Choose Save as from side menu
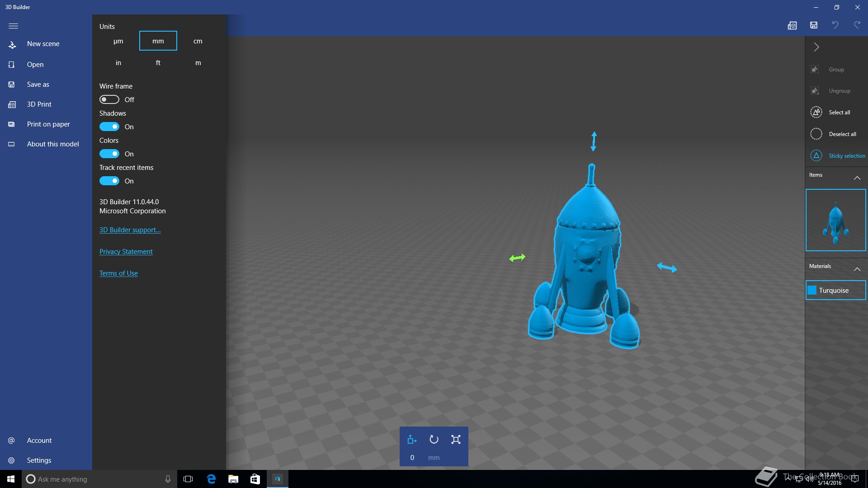The width and height of the screenshot is (868, 488). 46,84
